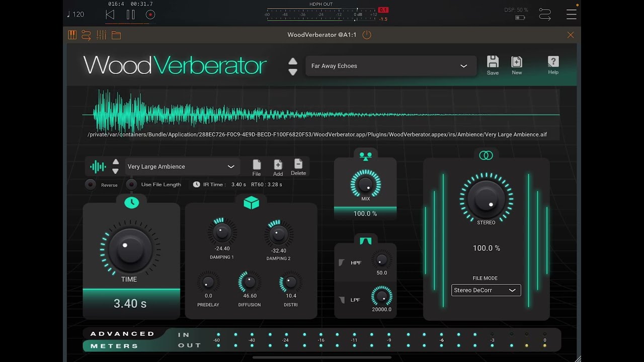
Task: Adjust the large TIME knob
Action: pyautogui.click(x=130, y=249)
